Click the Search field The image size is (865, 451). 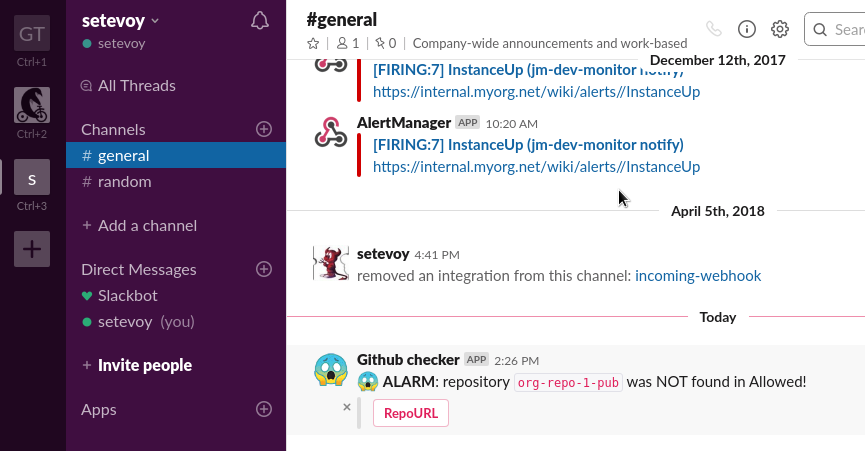click(835, 29)
